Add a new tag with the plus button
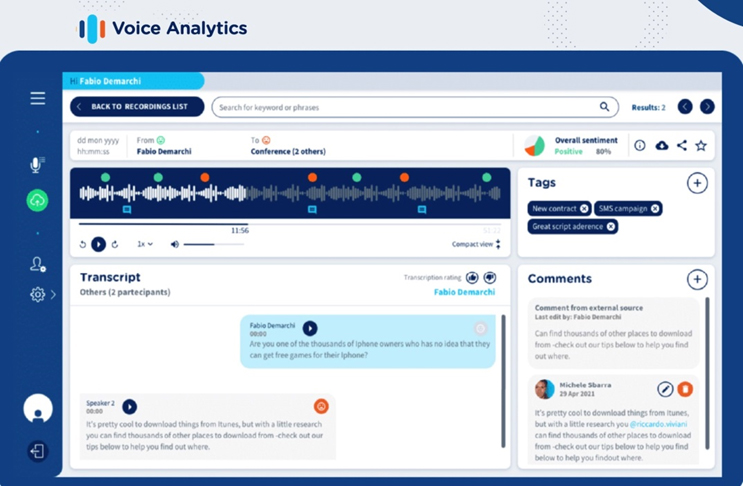 [697, 183]
